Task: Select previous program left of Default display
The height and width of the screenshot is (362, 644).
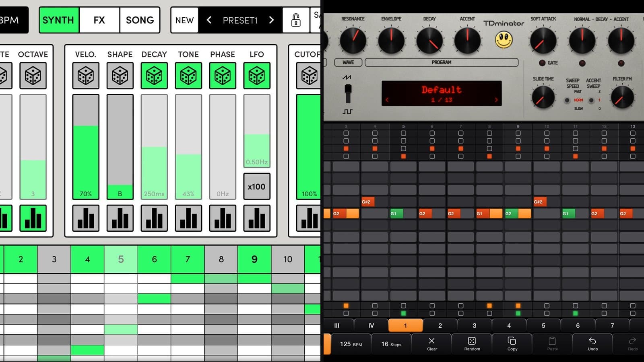Action: (x=387, y=100)
